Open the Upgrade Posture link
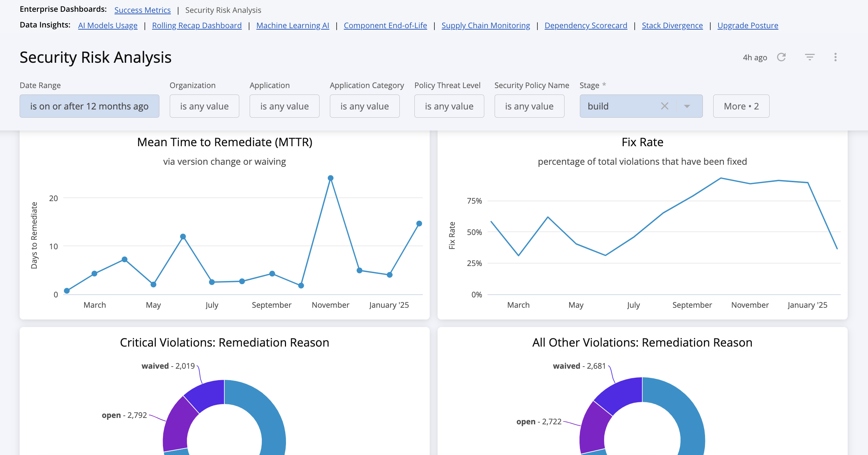 point(748,25)
